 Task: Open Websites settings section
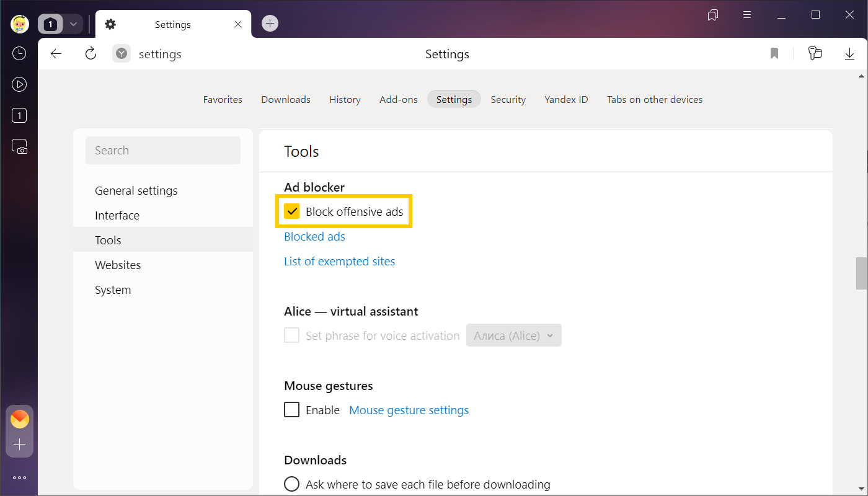(x=163, y=265)
